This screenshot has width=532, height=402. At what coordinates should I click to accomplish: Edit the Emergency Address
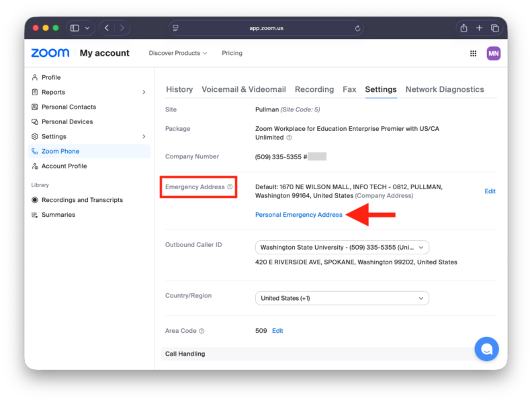click(x=490, y=191)
